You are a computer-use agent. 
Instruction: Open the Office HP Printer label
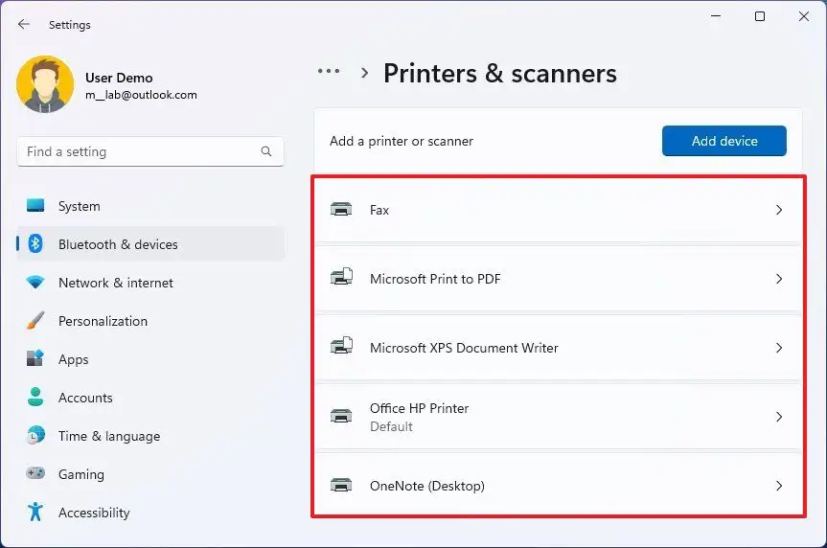pos(419,408)
